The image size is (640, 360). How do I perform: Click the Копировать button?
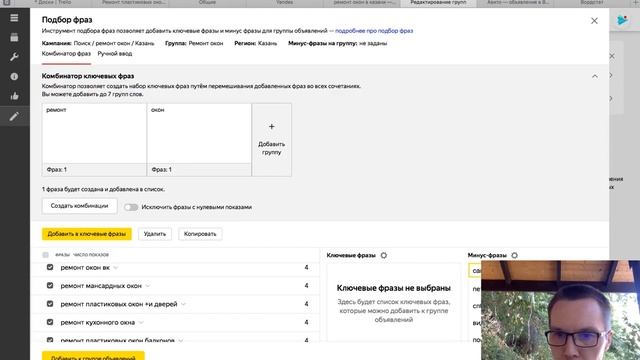point(200,234)
